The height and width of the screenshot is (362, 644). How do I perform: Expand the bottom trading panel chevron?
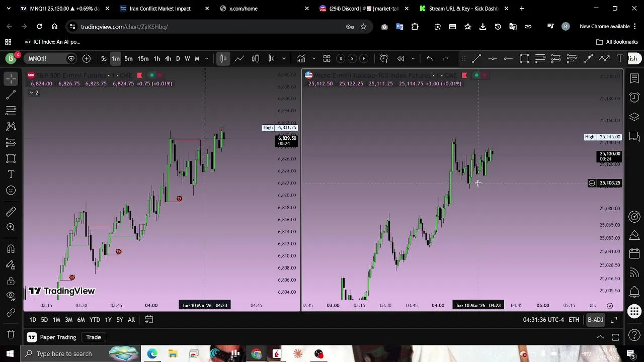(600, 337)
